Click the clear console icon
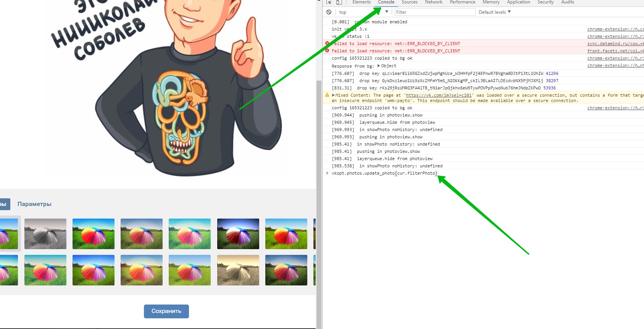Image resolution: width=644 pixels, height=329 pixels. pos(329,12)
